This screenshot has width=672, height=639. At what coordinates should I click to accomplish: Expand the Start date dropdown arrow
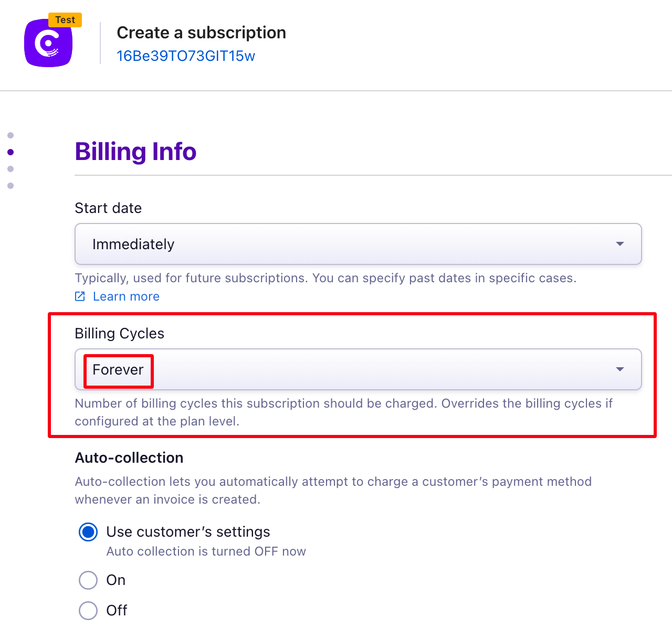click(619, 244)
